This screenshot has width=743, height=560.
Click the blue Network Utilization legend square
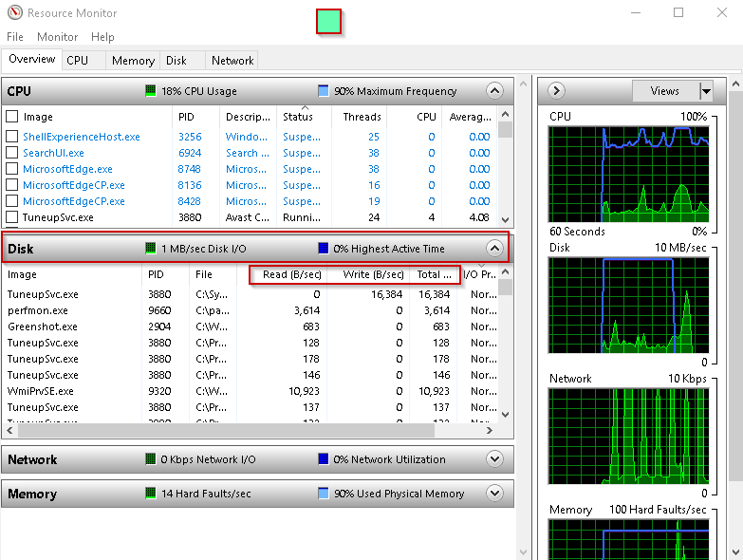(x=324, y=458)
